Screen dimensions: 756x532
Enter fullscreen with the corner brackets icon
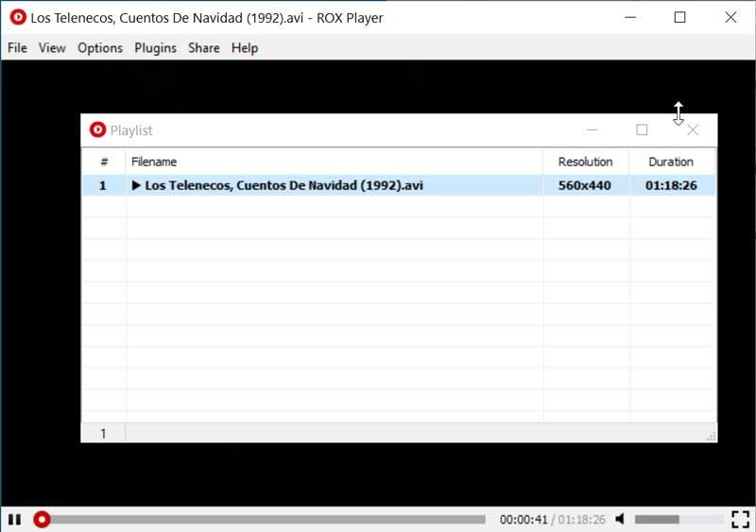740,520
